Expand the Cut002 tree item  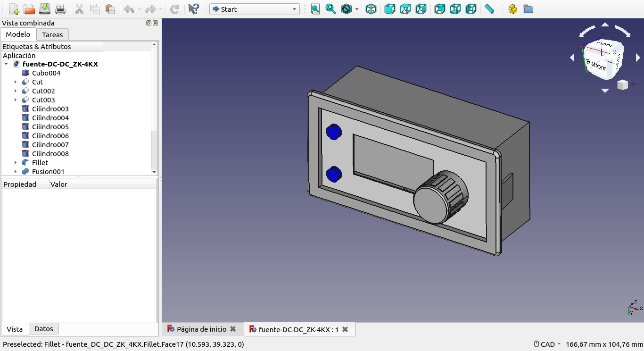point(16,91)
